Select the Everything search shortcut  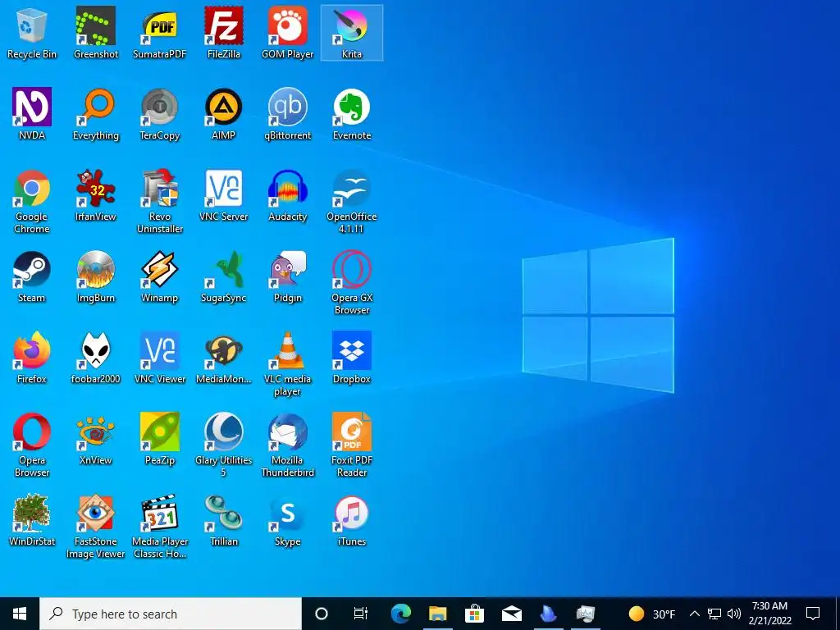tap(96, 114)
